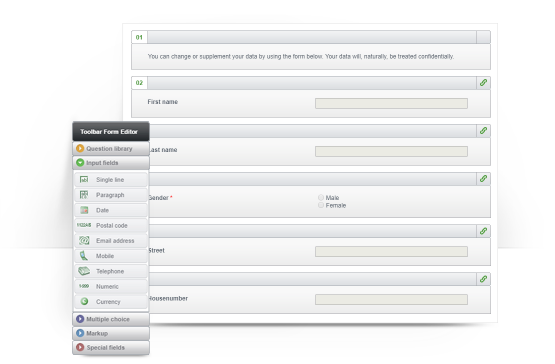Open the Special fields section
This screenshot has height=364, width=555.
pyautogui.click(x=111, y=348)
